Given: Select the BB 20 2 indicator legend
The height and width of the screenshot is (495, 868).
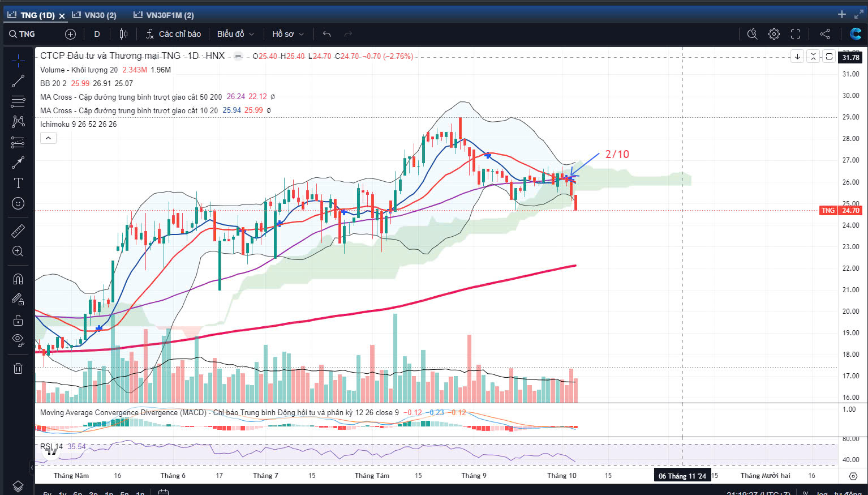Looking at the screenshot, I should [53, 83].
